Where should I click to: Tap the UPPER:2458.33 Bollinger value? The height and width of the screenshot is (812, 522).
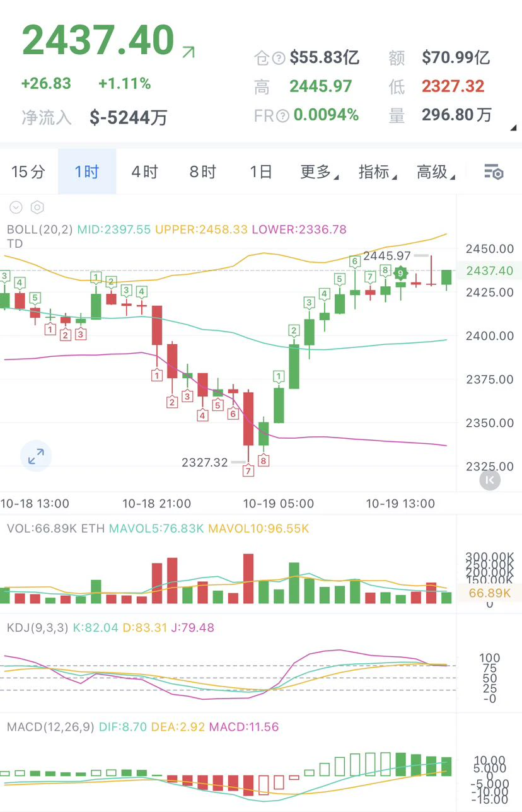201,229
